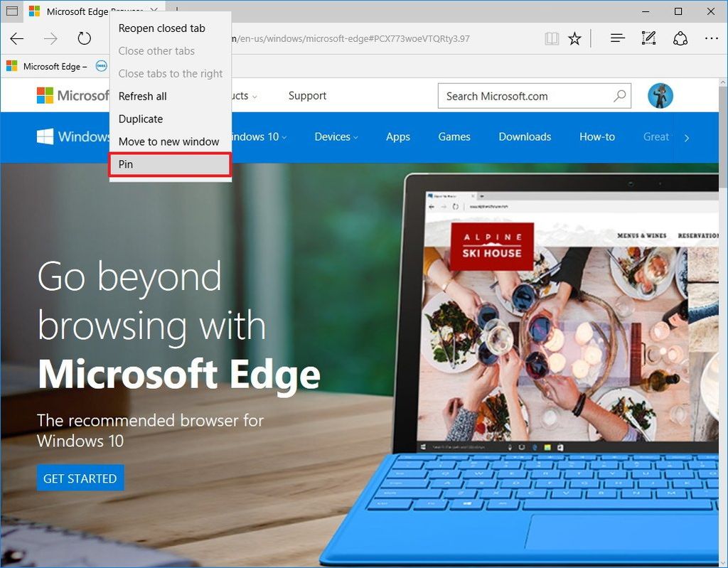The image size is (728, 568).
Task: Open the user account avatar picture
Action: (x=660, y=95)
